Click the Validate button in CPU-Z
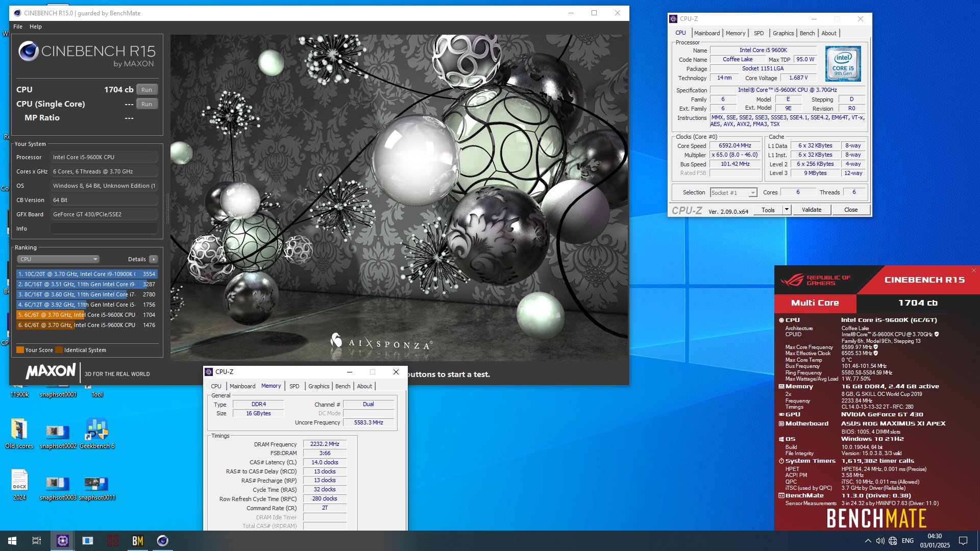980x551 pixels. tap(812, 210)
